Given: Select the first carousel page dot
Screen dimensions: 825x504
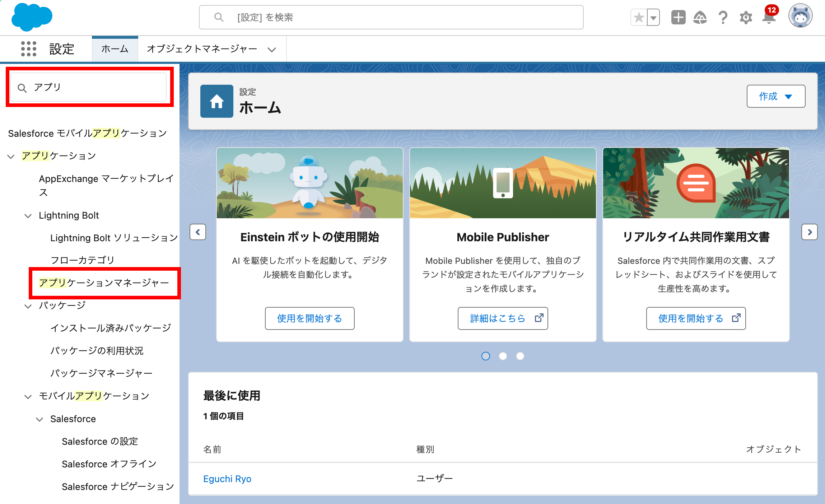Looking at the screenshot, I should pos(485,356).
